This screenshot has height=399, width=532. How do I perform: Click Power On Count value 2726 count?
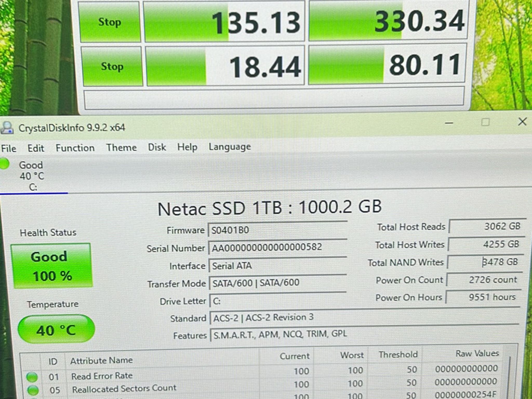point(484,280)
